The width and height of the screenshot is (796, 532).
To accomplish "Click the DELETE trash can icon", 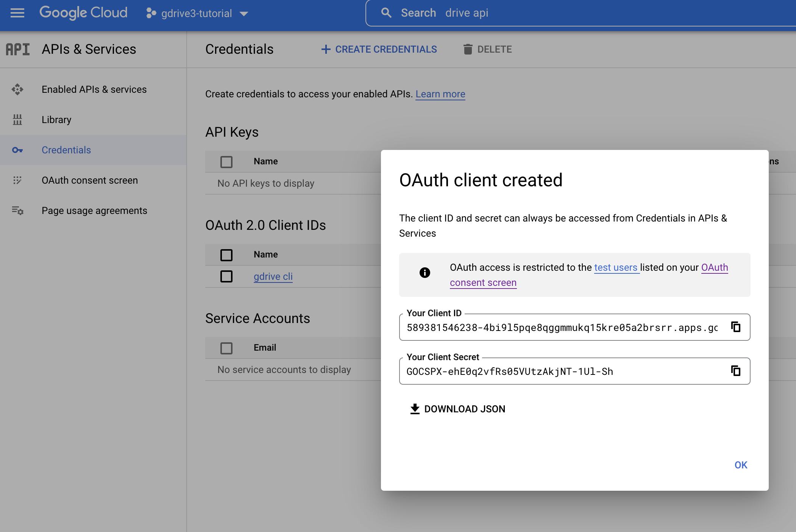I will coord(468,49).
